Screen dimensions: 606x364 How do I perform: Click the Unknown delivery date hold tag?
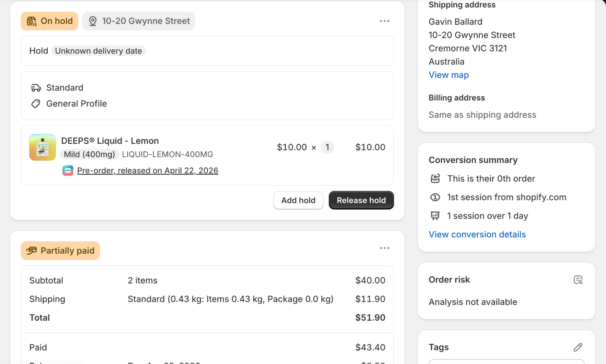click(98, 51)
